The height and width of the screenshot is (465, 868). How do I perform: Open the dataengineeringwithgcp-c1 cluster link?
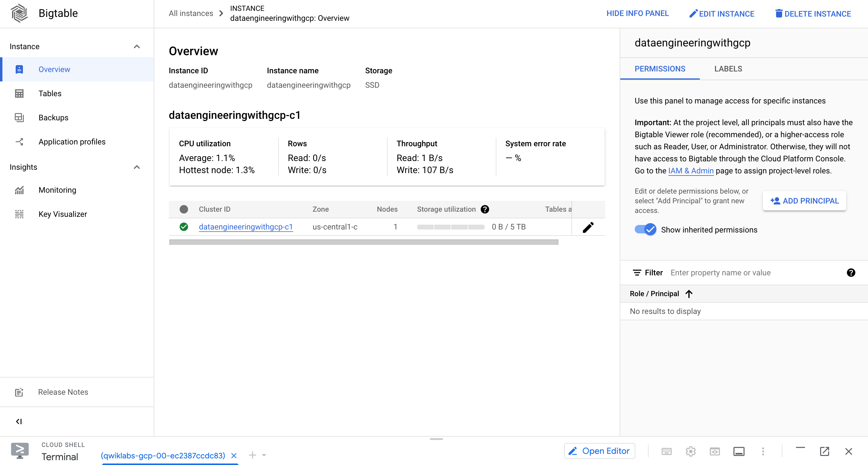point(246,226)
